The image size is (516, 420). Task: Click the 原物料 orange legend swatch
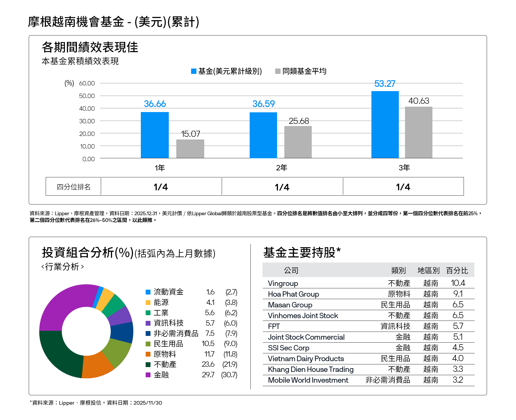148,354
